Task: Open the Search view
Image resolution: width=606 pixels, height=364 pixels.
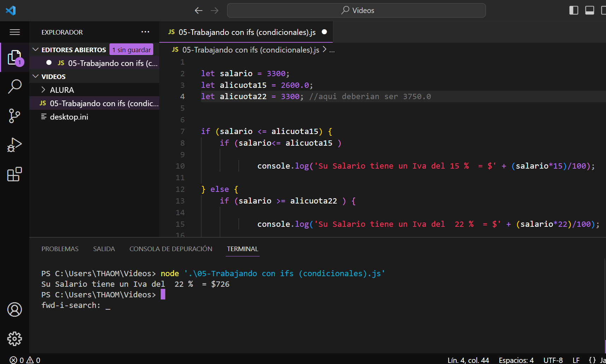Action: coord(14,86)
